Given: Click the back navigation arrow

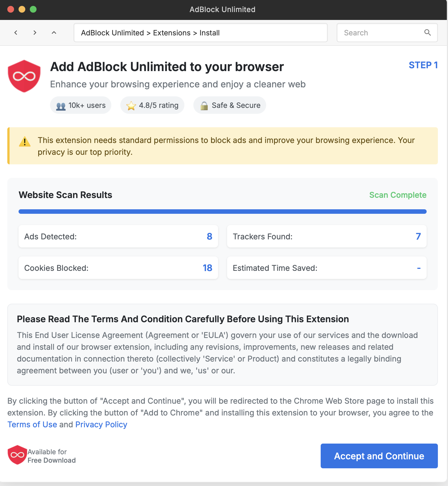Looking at the screenshot, I should pyautogui.click(x=16, y=33).
